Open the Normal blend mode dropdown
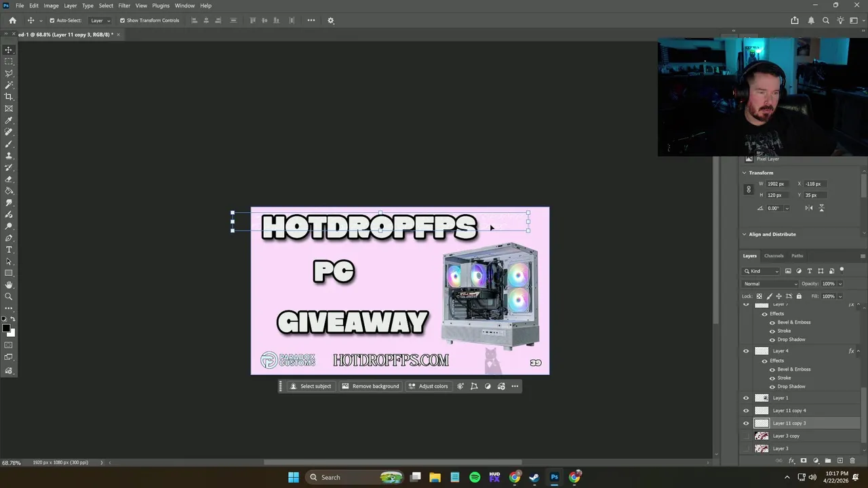The image size is (868, 488). [770, 284]
